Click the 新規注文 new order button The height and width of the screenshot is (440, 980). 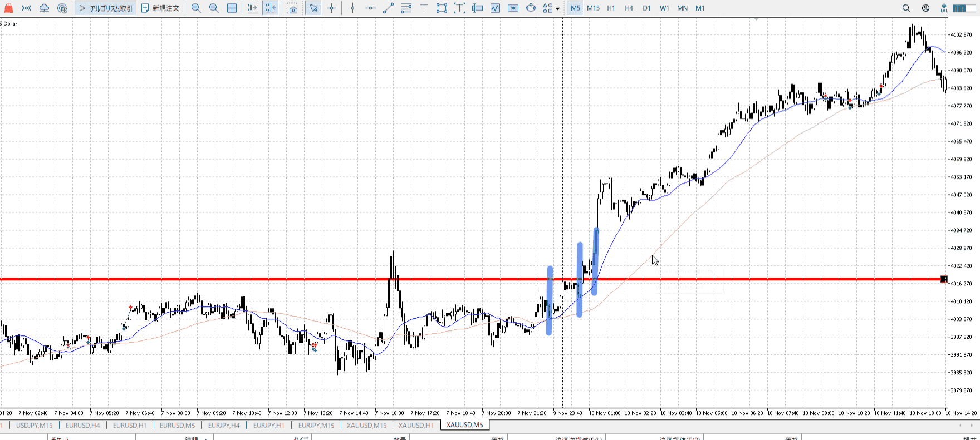(x=160, y=8)
